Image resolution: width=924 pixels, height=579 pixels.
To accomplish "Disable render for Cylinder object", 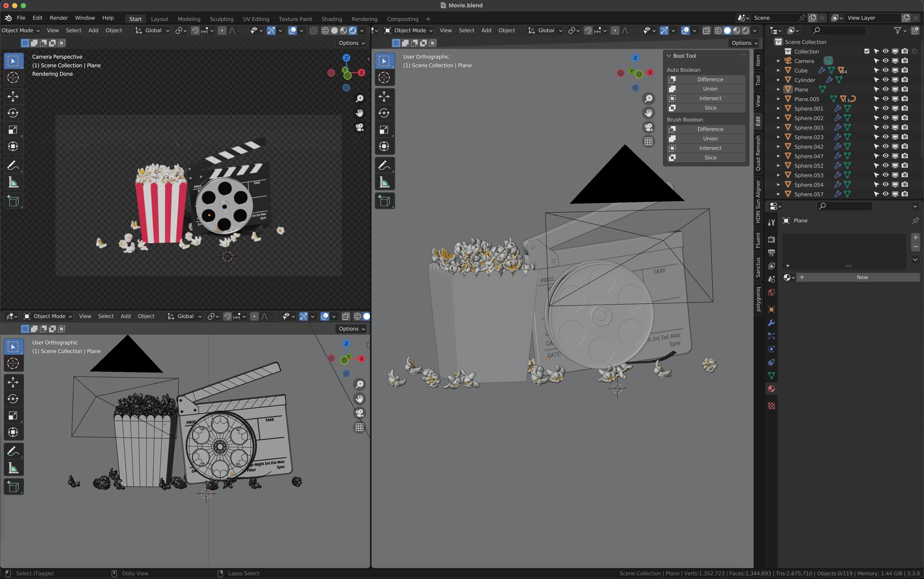I will pyautogui.click(x=905, y=80).
